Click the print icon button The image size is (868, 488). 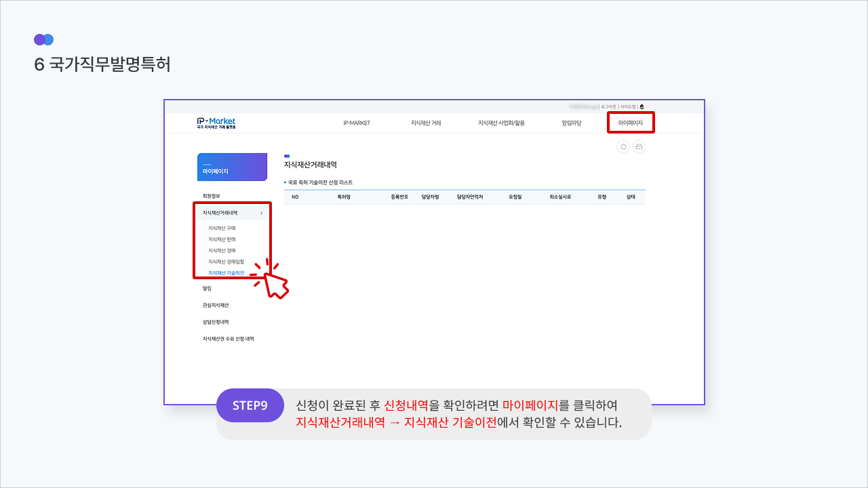coord(639,146)
